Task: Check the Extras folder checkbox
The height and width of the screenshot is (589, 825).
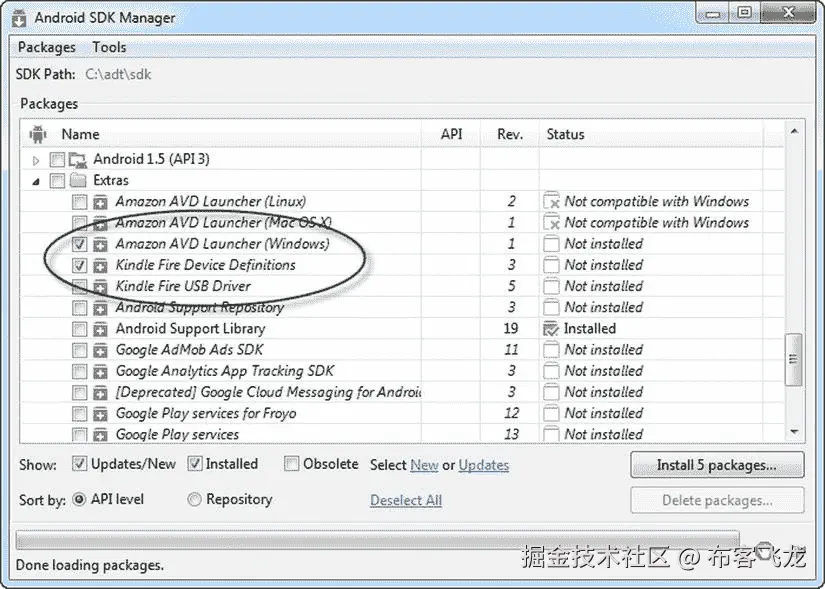Action: [57, 181]
